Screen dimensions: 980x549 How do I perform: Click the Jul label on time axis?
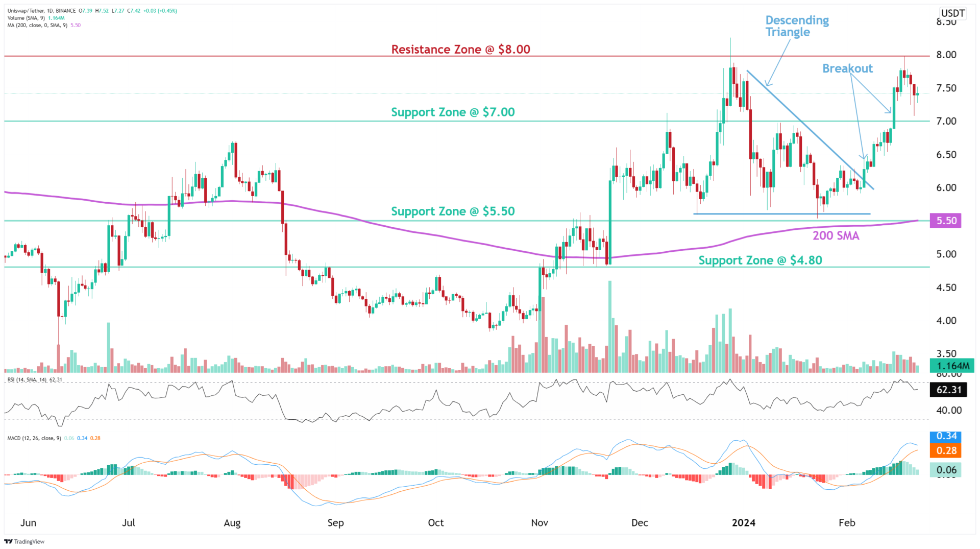point(129,522)
